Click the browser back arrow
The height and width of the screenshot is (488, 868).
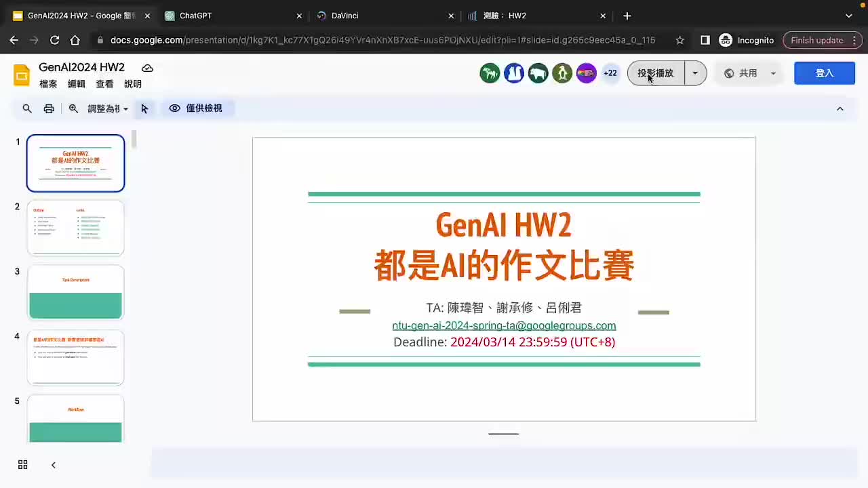click(x=14, y=40)
